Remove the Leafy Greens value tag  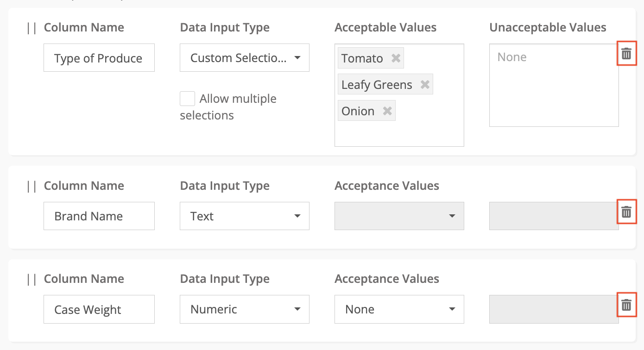[x=424, y=85]
